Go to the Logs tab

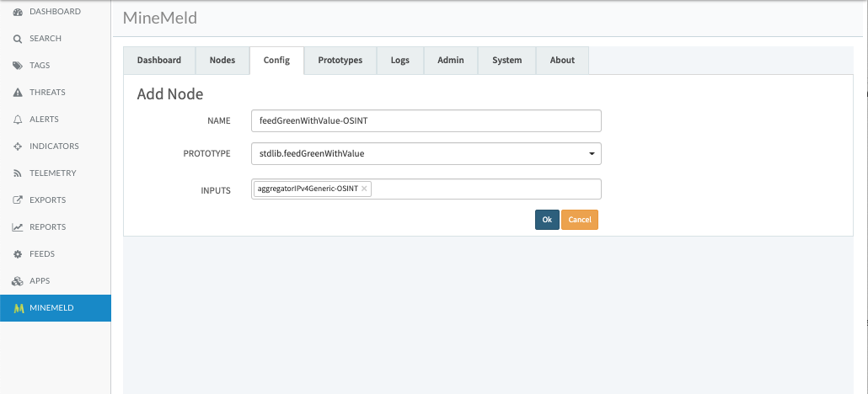399,61
